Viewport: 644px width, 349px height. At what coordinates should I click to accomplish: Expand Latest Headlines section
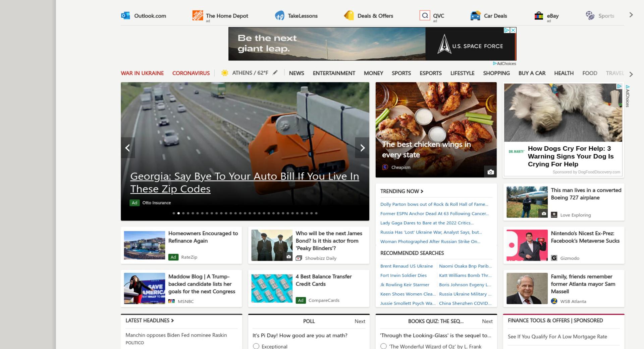150,320
